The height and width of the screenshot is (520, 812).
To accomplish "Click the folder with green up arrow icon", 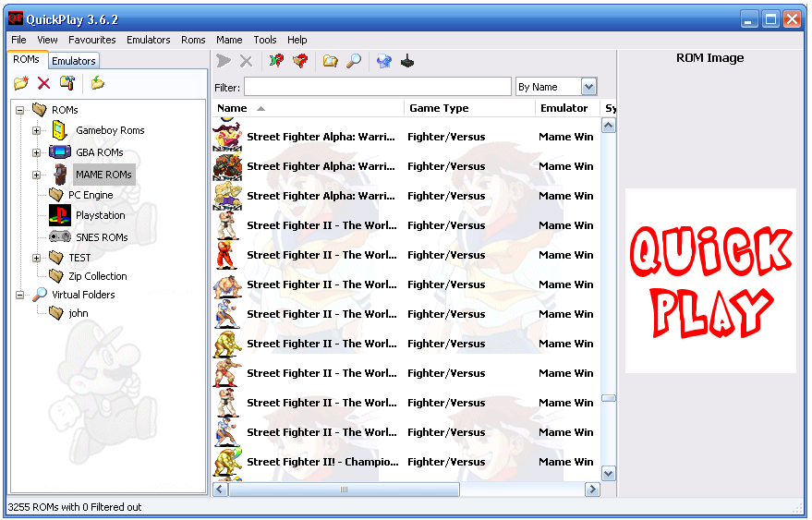I will pos(97,83).
